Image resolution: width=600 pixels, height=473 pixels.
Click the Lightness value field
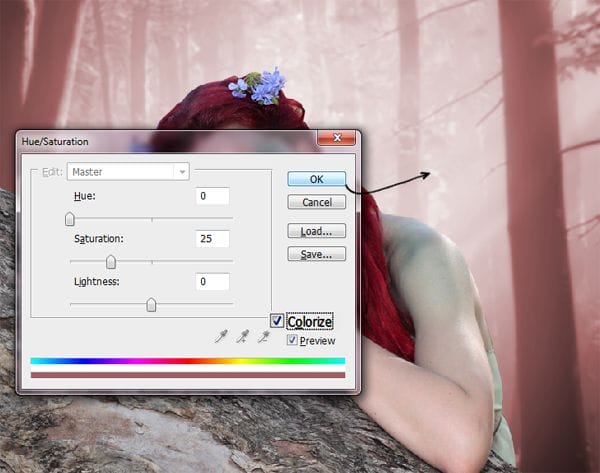click(212, 282)
